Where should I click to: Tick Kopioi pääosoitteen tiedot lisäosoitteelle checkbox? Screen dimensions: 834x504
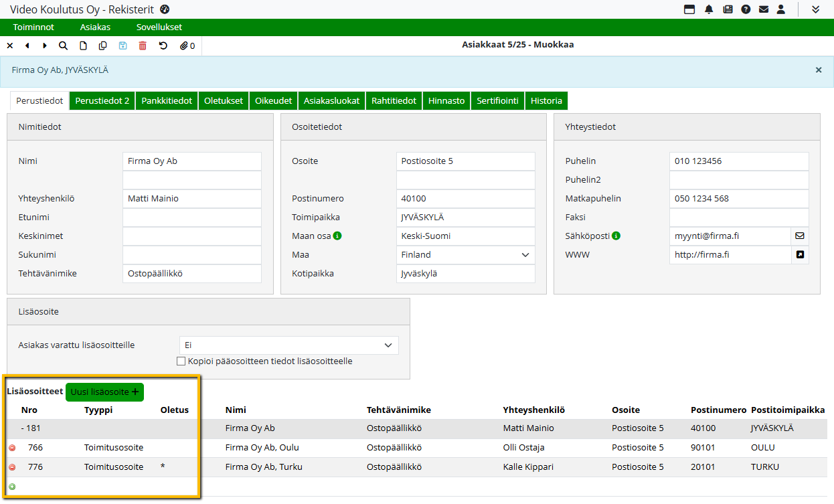[x=181, y=361]
